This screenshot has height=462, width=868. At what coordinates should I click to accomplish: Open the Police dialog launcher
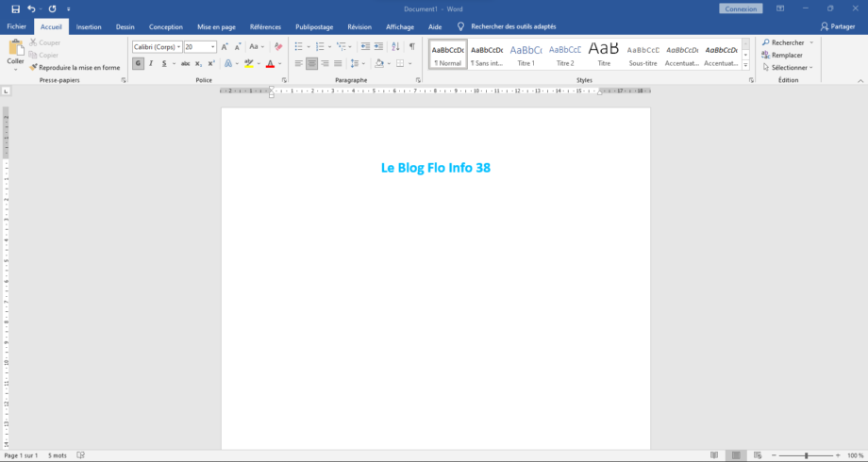pyautogui.click(x=284, y=80)
